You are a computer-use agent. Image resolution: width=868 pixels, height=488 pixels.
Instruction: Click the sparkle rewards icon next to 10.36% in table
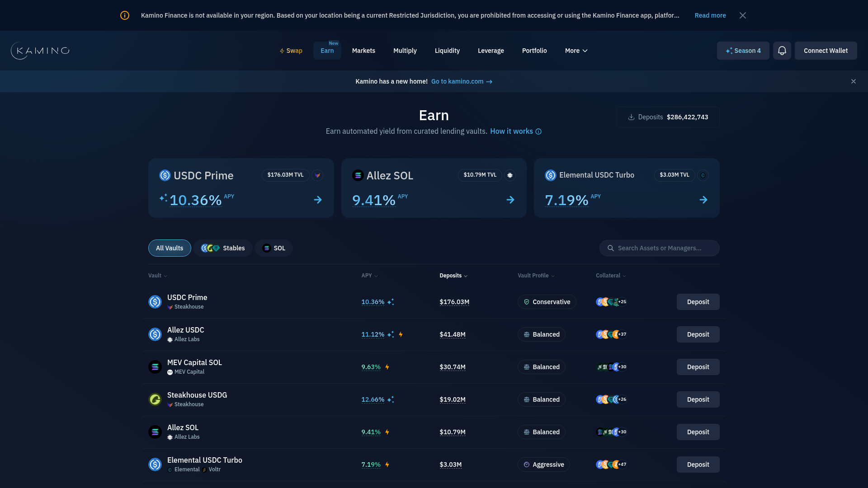pyautogui.click(x=391, y=302)
